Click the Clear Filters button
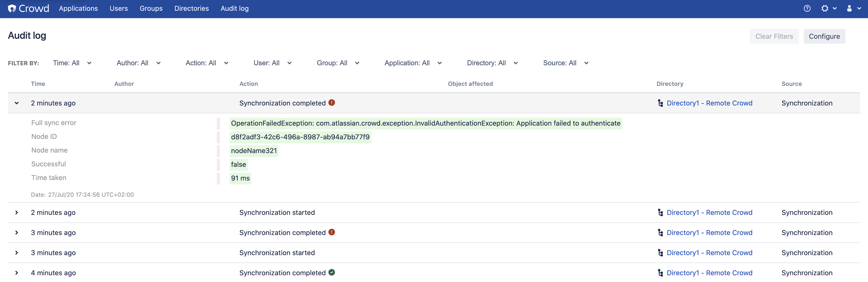The height and width of the screenshot is (282, 868). (774, 36)
